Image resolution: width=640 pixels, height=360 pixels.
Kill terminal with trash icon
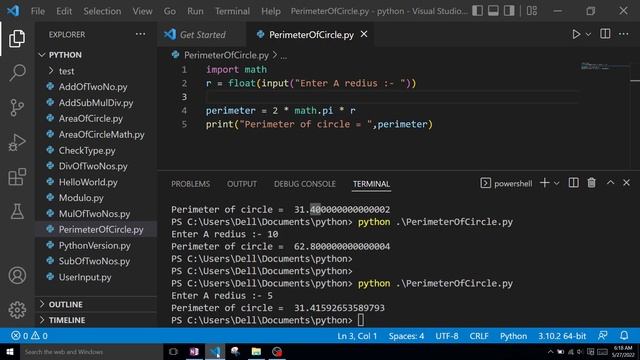(591, 183)
